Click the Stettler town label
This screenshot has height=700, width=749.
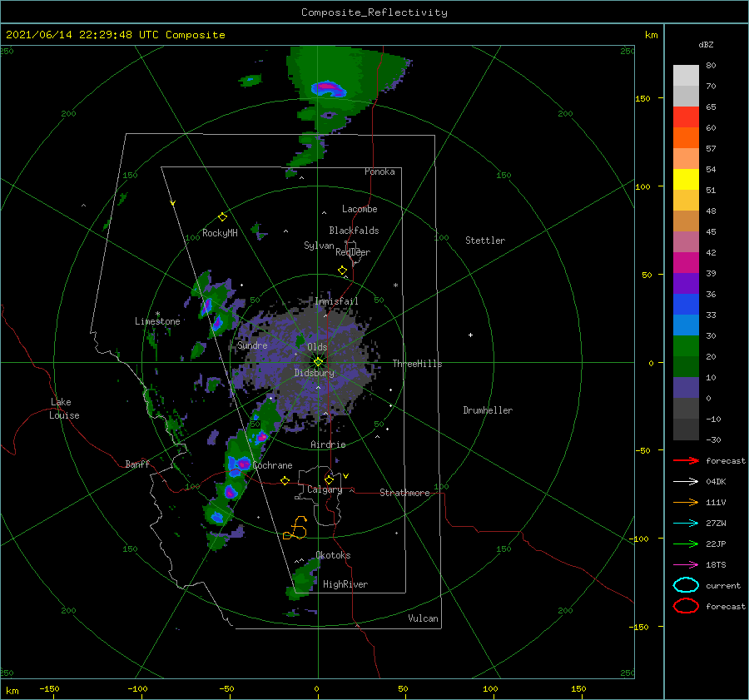coord(485,241)
